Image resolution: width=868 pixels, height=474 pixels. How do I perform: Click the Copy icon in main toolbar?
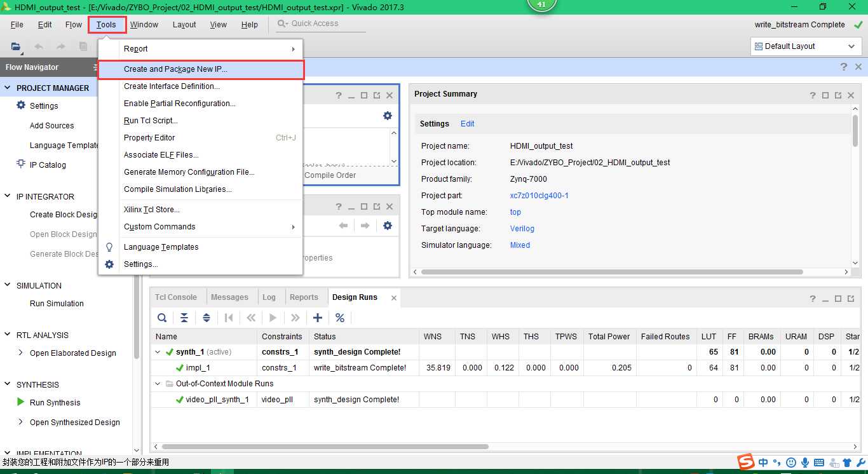[x=83, y=46]
